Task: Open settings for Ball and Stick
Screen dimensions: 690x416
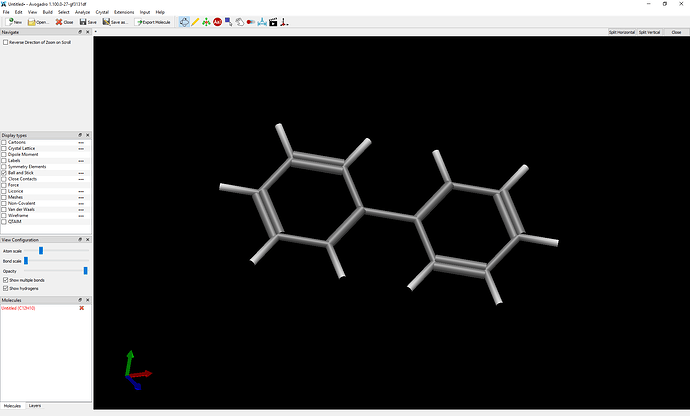Action: pyautogui.click(x=81, y=173)
